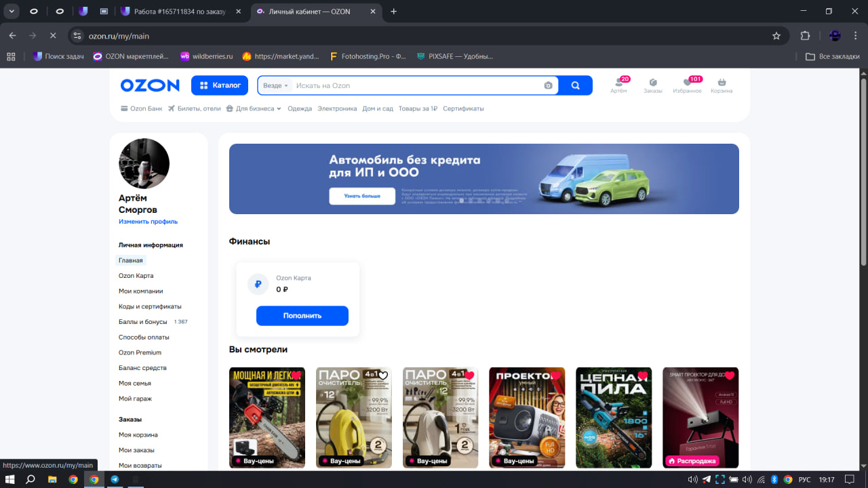Open Коды и сертификаты

click(x=150, y=306)
